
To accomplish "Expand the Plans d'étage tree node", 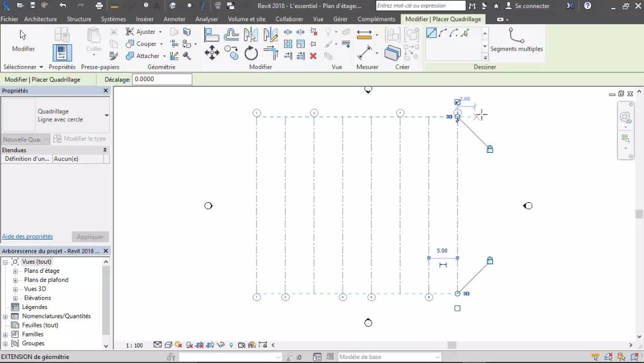I will [x=15, y=271].
